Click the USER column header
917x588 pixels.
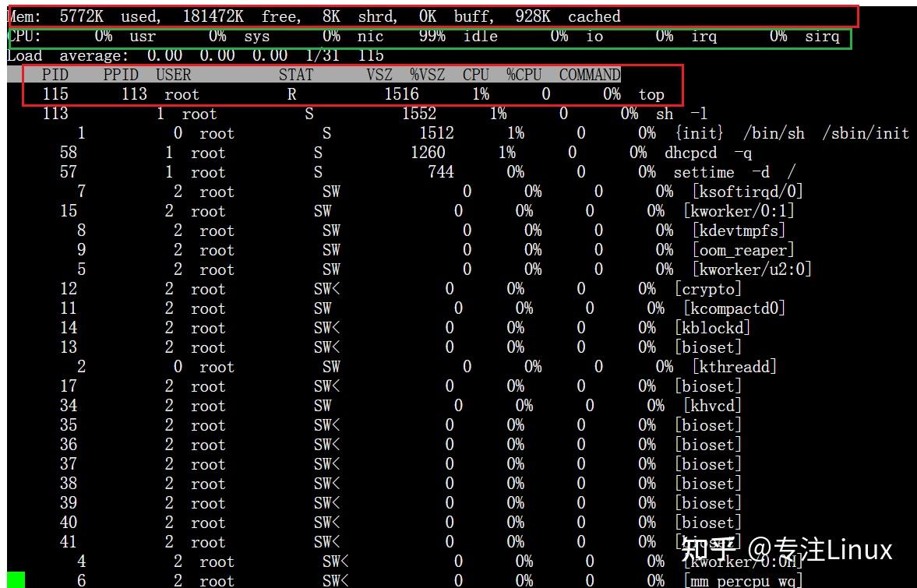(x=173, y=75)
